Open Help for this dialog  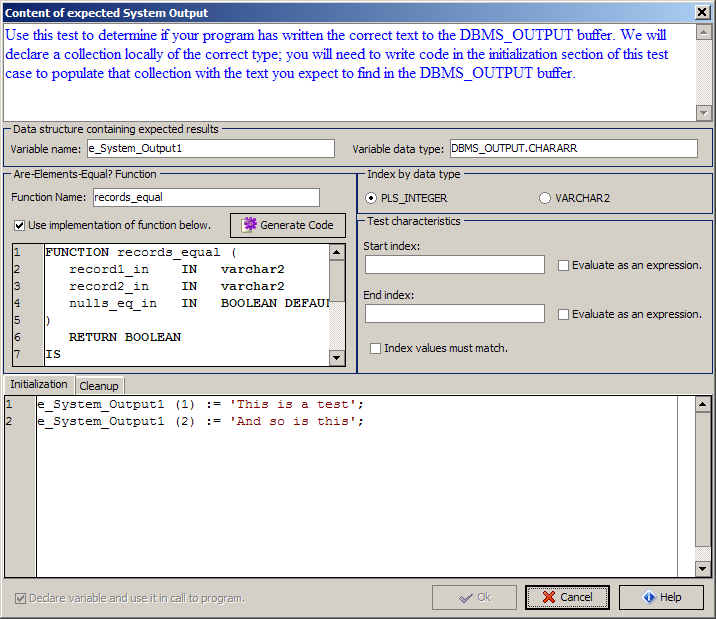[x=661, y=597]
